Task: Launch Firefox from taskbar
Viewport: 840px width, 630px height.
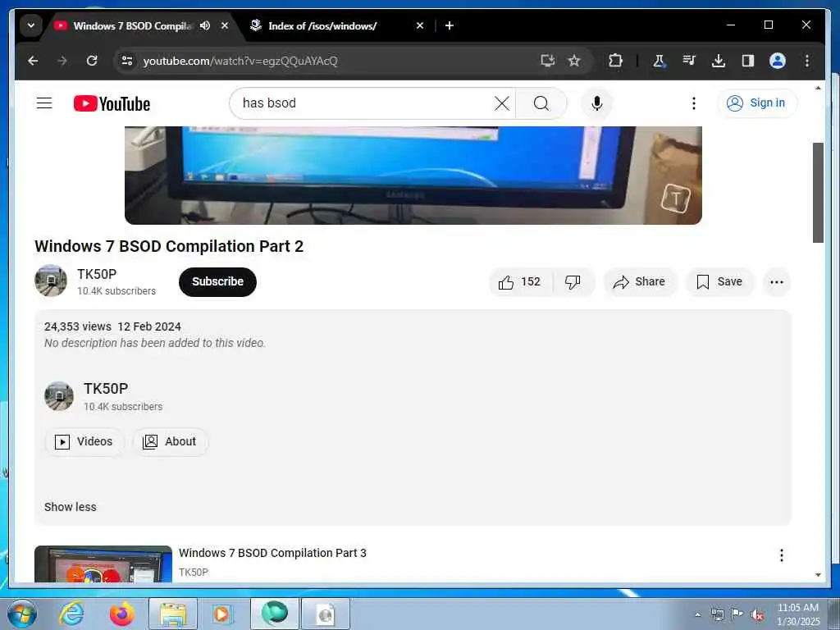Action: (x=121, y=614)
